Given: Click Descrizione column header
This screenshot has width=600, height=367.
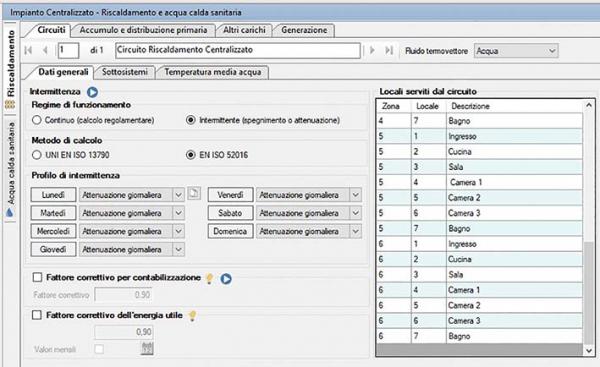Looking at the screenshot, I should 515,106.
